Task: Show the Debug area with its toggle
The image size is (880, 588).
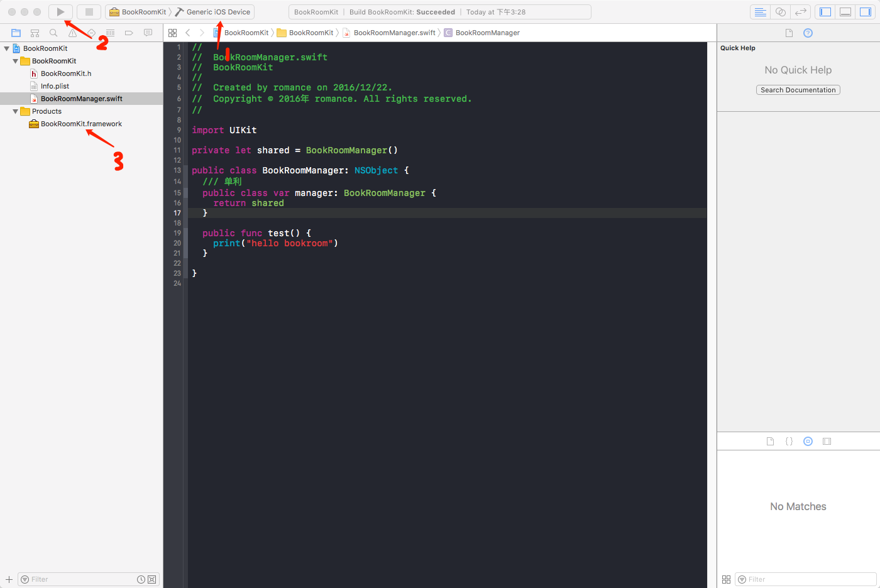Action: point(845,11)
